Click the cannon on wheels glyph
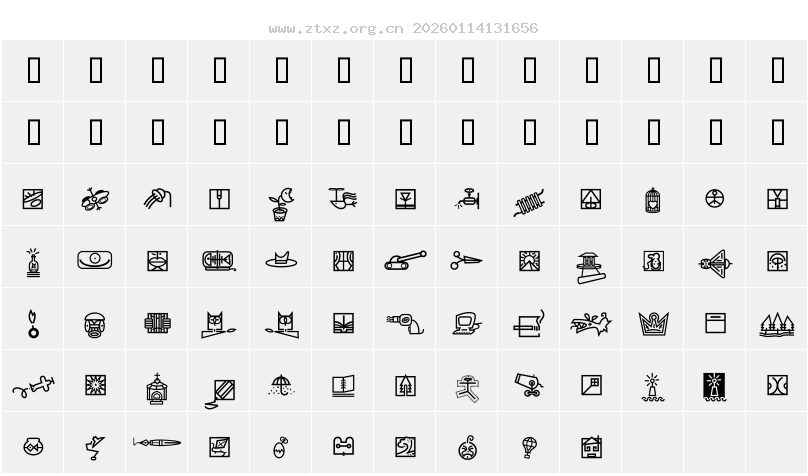This screenshot has width=808, height=476. [x=529, y=385]
